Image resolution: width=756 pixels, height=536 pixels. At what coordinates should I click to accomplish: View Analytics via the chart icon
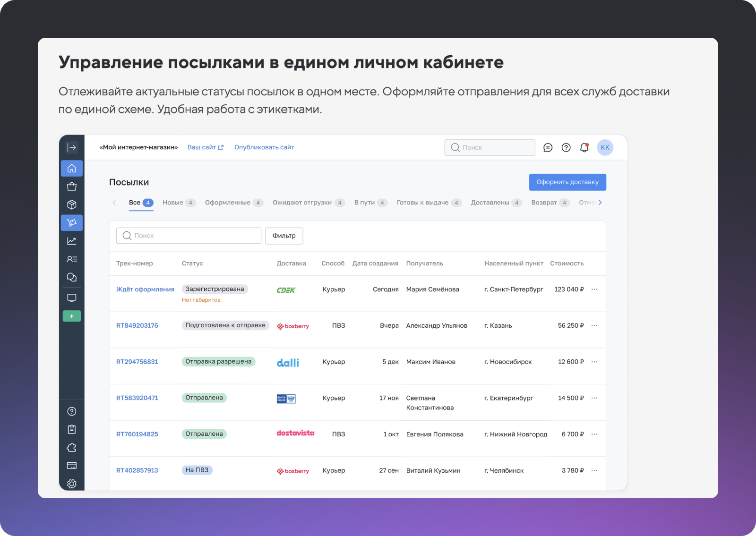click(x=72, y=241)
